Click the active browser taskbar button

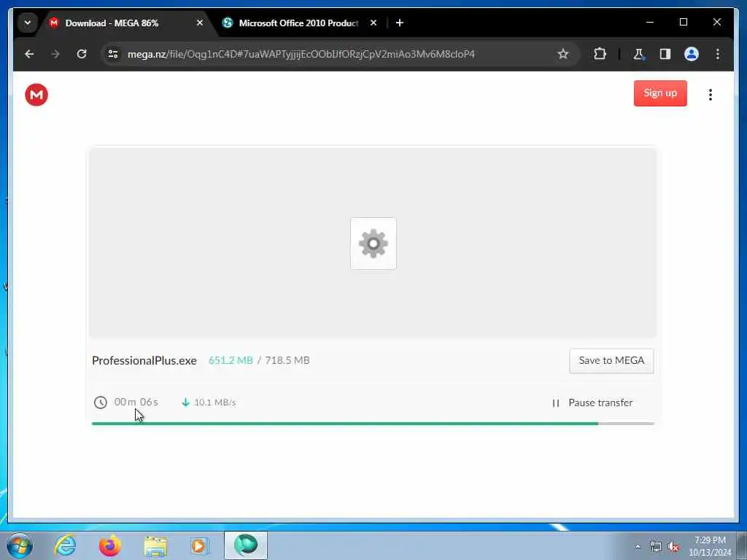tap(246, 545)
